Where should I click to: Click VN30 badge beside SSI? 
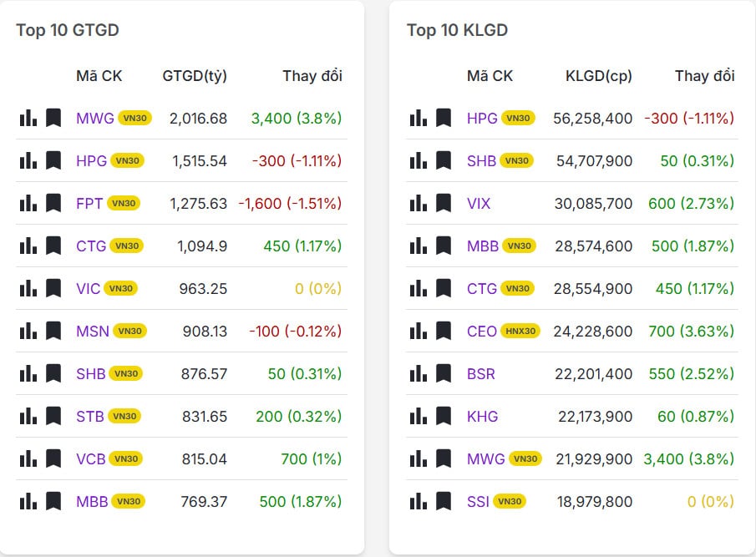(510, 502)
